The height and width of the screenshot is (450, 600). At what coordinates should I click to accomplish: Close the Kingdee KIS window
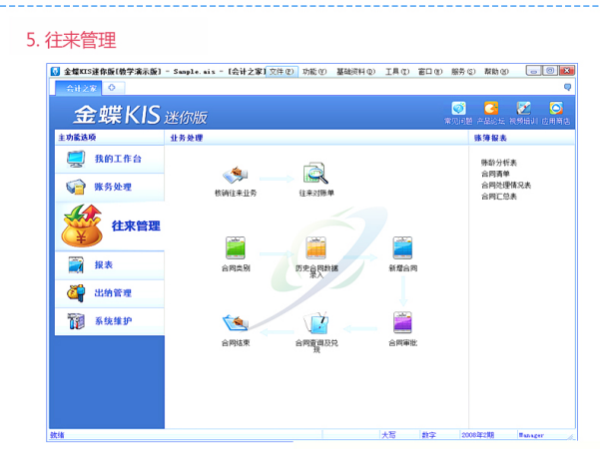click(x=567, y=71)
